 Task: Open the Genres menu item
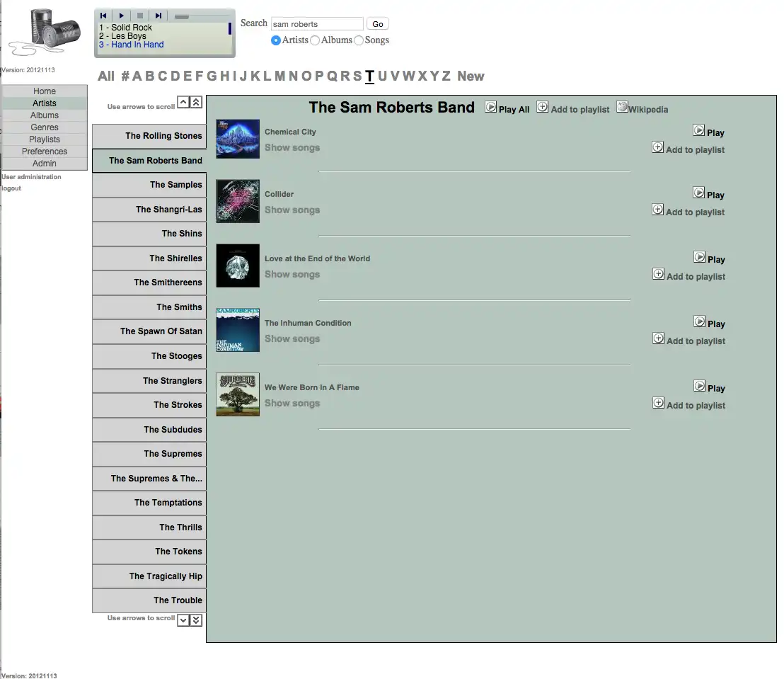tap(45, 127)
